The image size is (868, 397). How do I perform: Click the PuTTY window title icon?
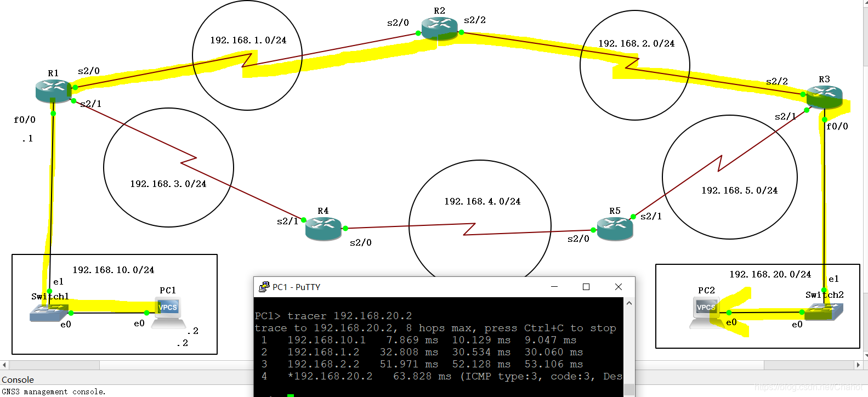click(x=264, y=287)
